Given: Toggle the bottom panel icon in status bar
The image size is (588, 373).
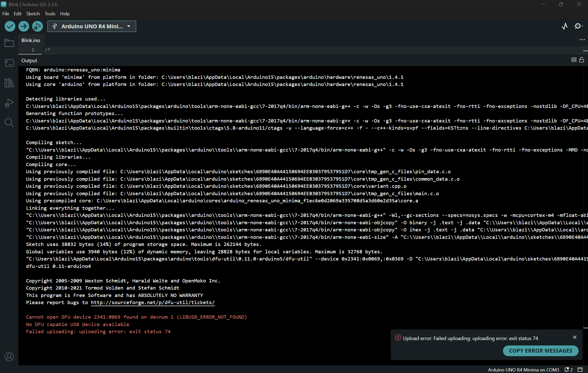Looking at the screenshot, I should click(x=580, y=369).
